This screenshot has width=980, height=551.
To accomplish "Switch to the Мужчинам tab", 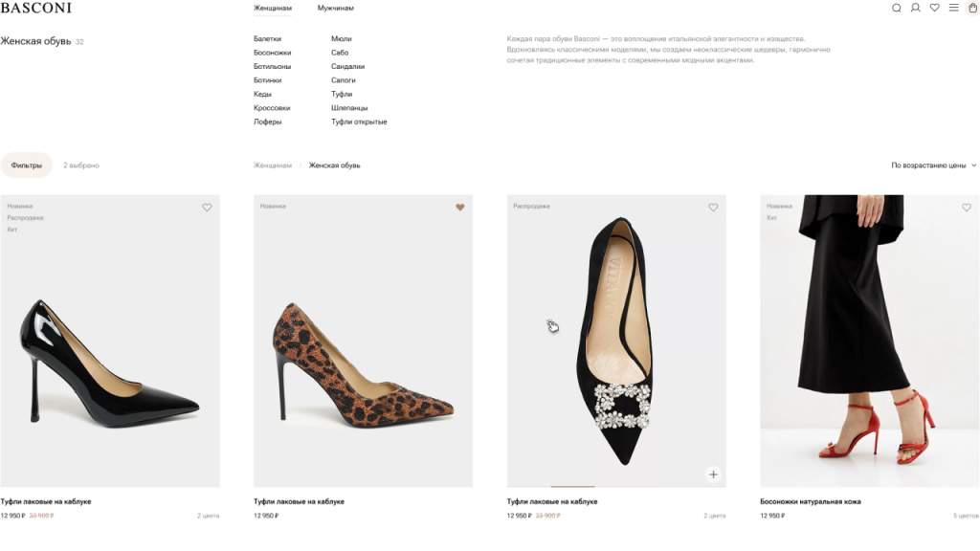I will (x=336, y=8).
